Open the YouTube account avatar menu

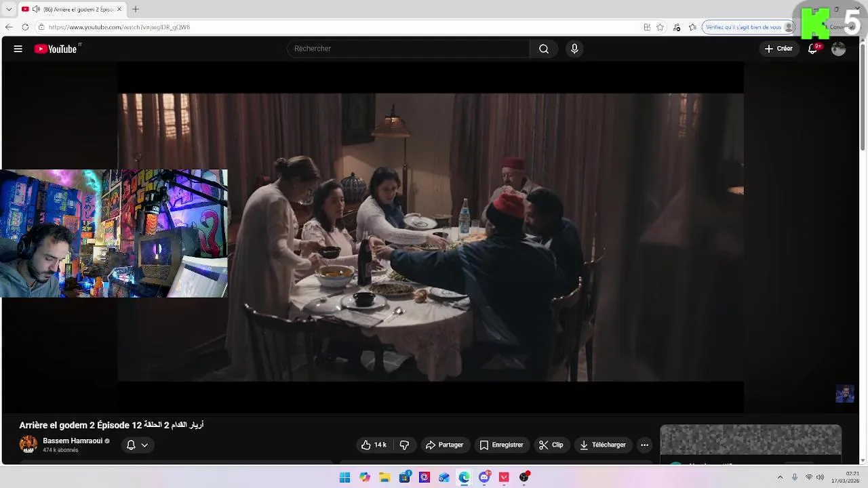coord(839,49)
